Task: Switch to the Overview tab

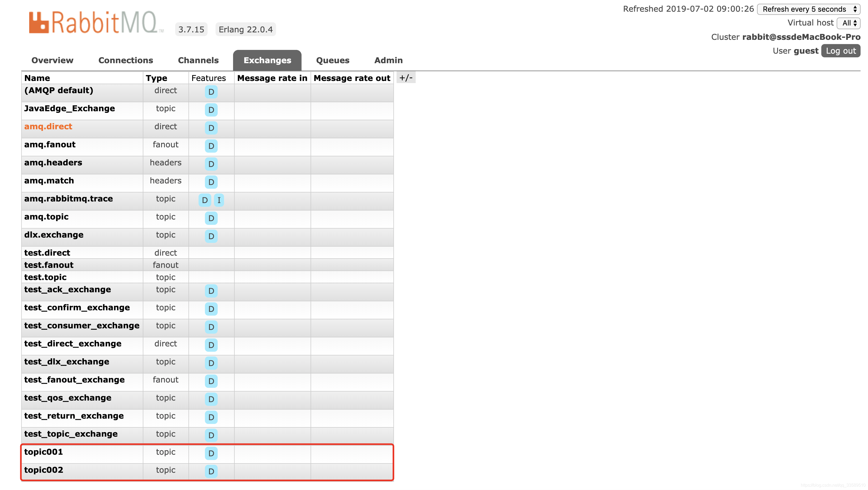Action: [52, 60]
